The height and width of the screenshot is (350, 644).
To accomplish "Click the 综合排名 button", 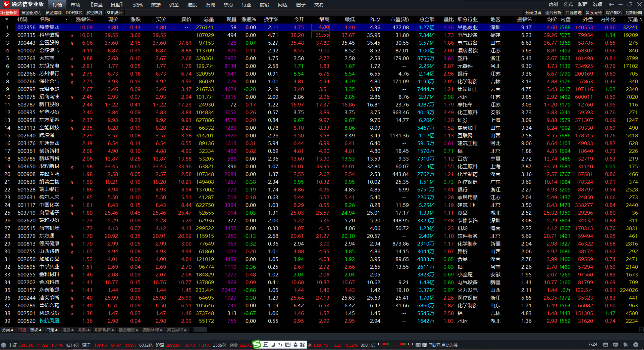I will click(614, 13).
